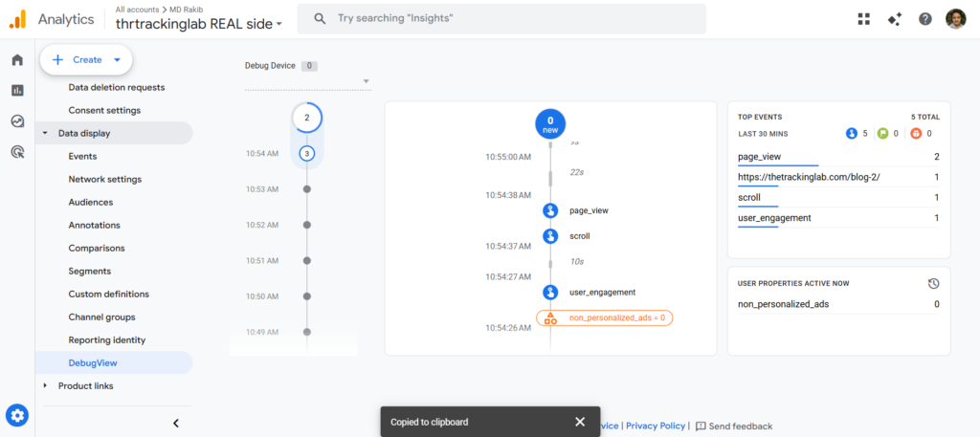Click the Privacy Policy link

point(655,426)
